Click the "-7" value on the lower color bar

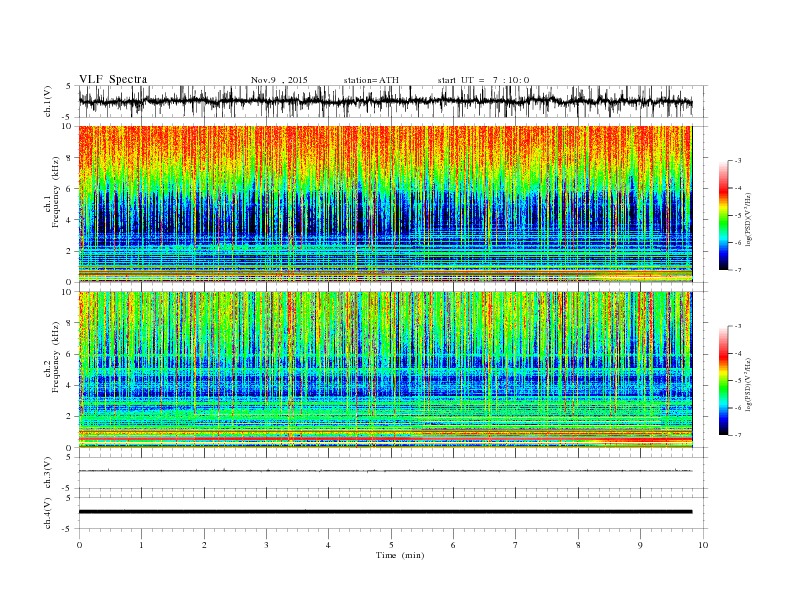click(738, 435)
